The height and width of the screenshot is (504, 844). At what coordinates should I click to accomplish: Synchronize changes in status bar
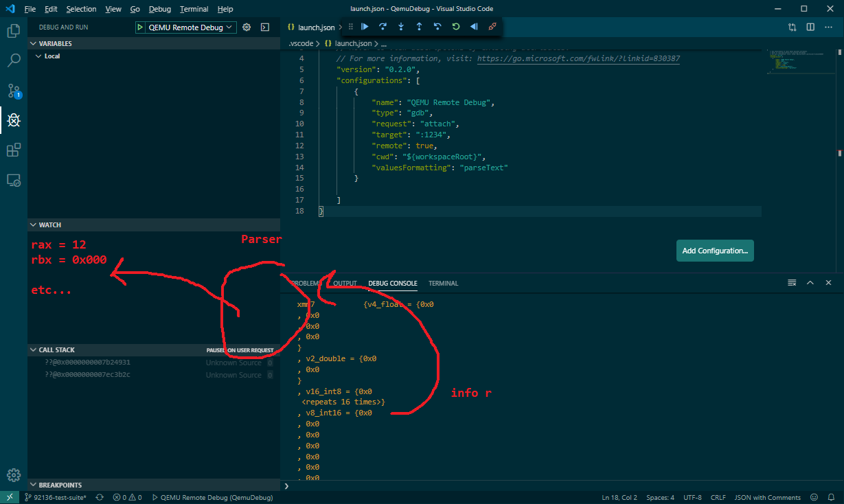(100, 497)
